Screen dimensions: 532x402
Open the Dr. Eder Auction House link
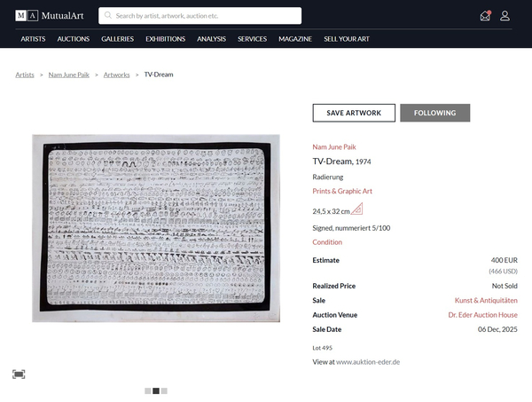(x=482, y=314)
